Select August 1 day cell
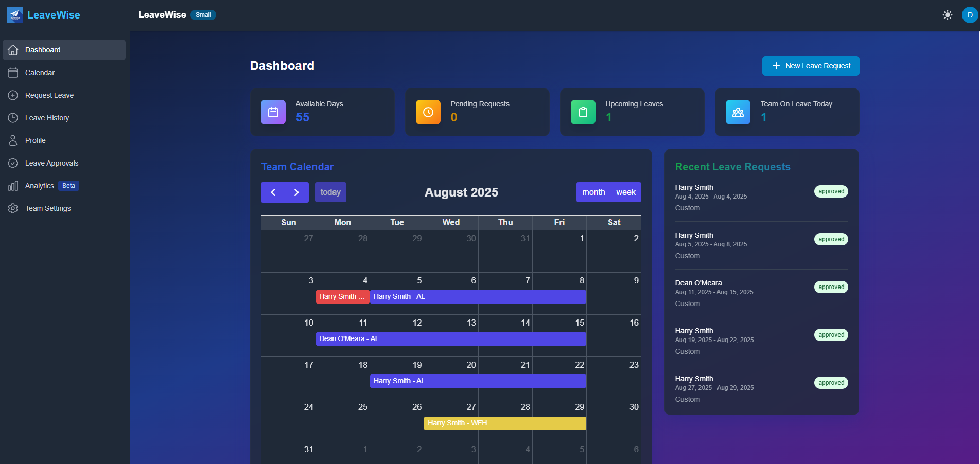This screenshot has width=980, height=464. pyautogui.click(x=559, y=252)
